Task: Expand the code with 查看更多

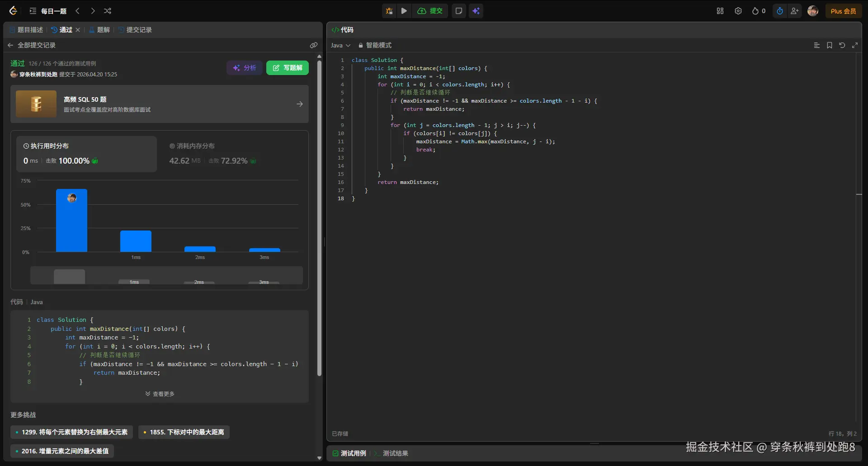Action: 160,394
